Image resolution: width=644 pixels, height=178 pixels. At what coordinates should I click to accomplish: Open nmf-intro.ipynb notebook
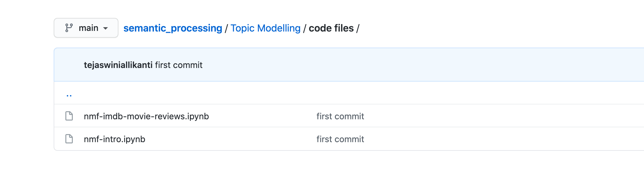[x=114, y=139]
